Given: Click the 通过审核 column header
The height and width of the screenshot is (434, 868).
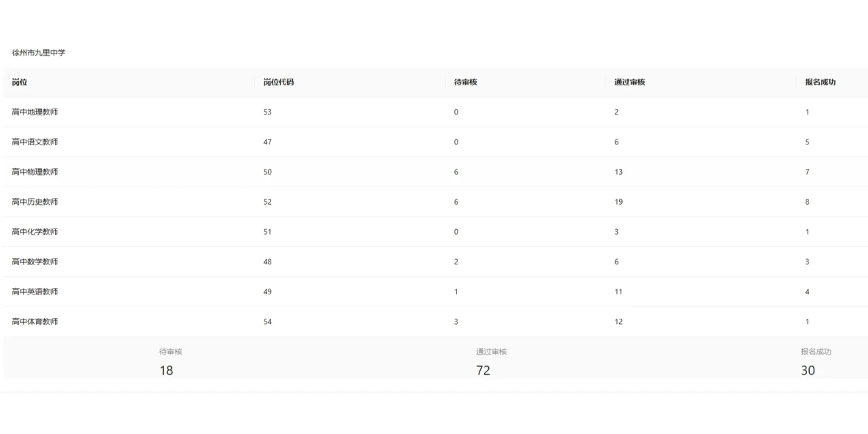Looking at the screenshot, I should (x=629, y=82).
